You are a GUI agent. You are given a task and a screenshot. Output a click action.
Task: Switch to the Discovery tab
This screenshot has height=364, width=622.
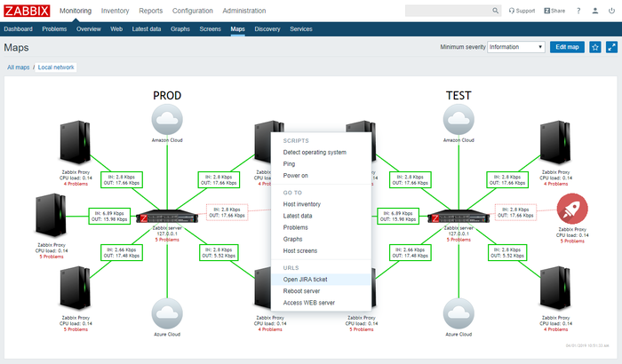coord(267,29)
